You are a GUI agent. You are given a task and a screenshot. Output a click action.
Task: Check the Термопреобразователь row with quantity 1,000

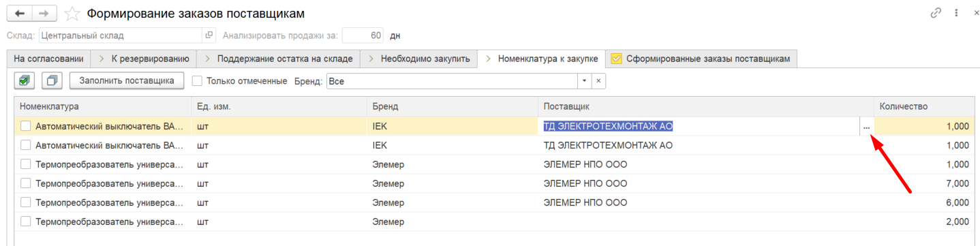pyautogui.click(x=26, y=164)
